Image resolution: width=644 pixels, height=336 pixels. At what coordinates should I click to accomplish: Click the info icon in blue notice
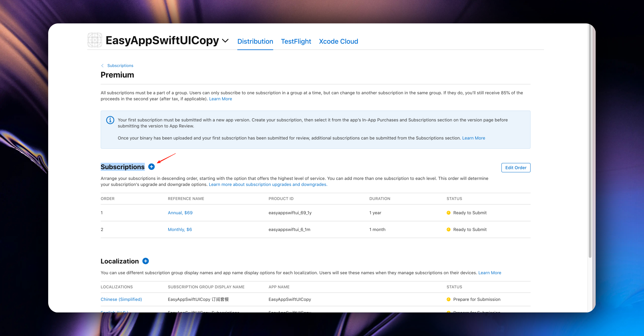pyautogui.click(x=110, y=120)
